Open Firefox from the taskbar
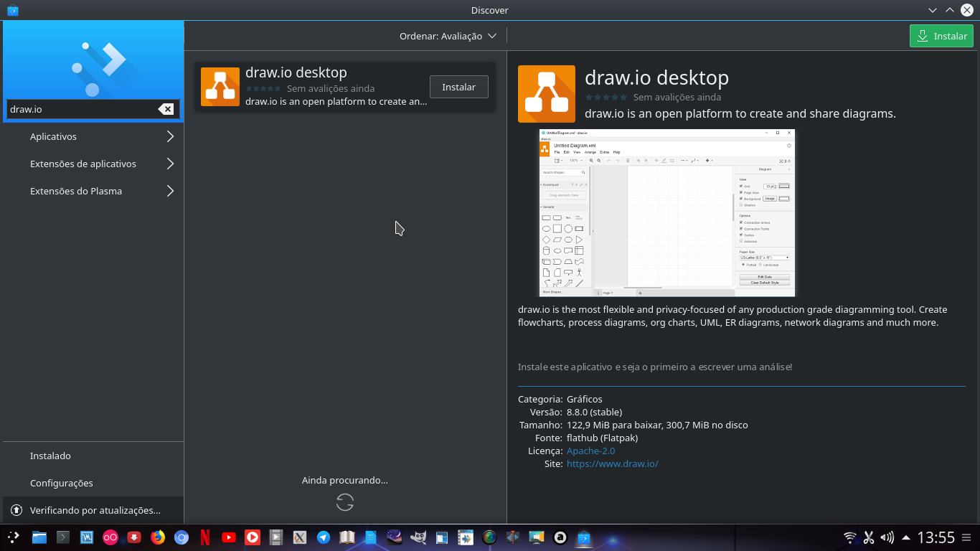Screen dimensions: 980x551 [158, 537]
